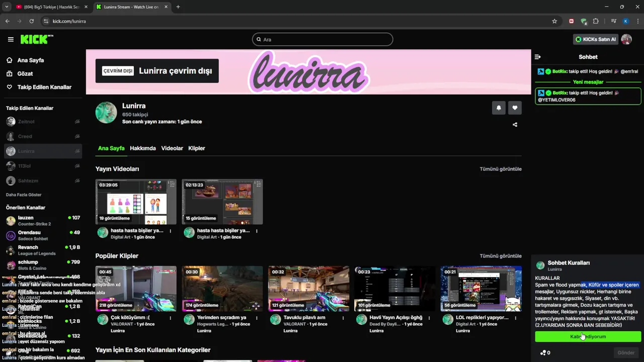Close the Lunirra Stream browser tab

pyautogui.click(x=165, y=7)
